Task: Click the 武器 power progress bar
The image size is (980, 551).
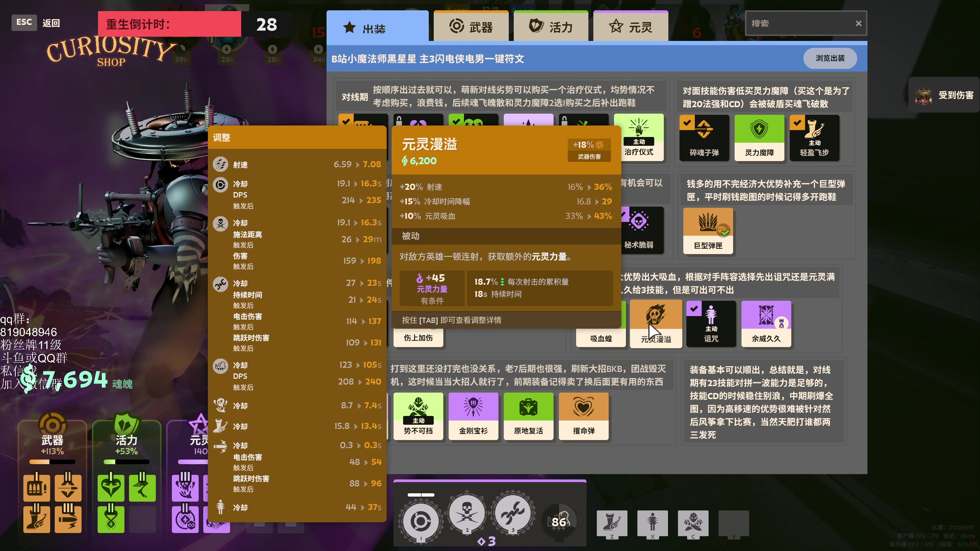Action: tap(52, 462)
